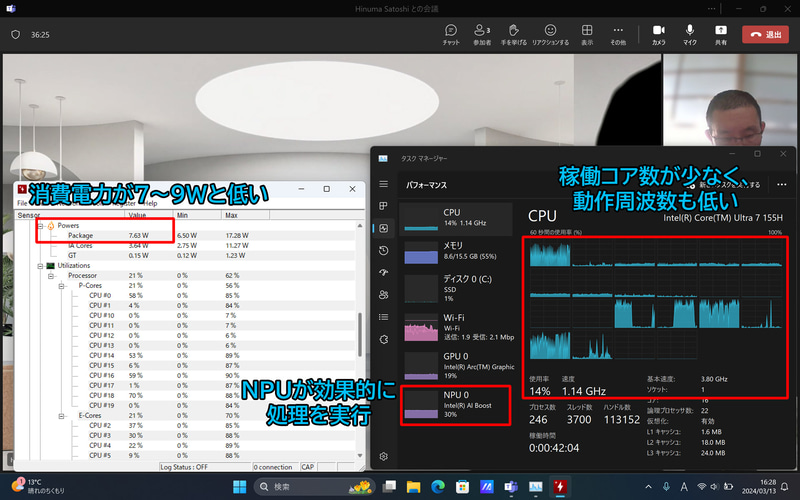Click the Min column header
Viewport: 800px width, 500px height.
point(197,215)
